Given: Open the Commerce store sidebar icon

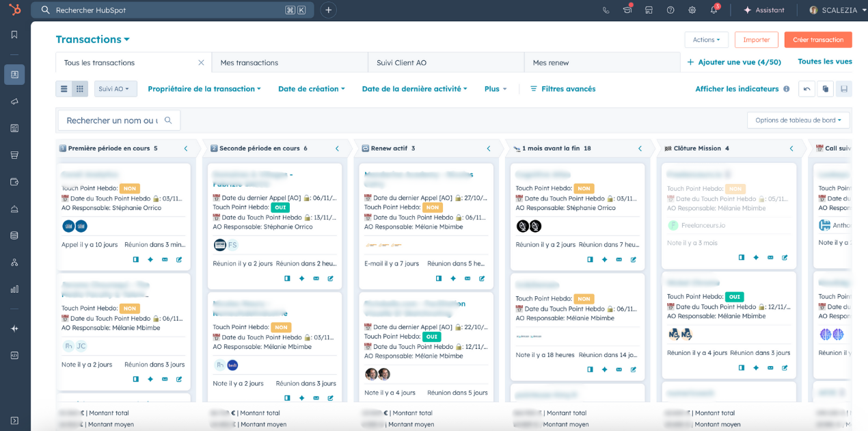Looking at the screenshot, I should pyautogui.click(x=14, y=155).
